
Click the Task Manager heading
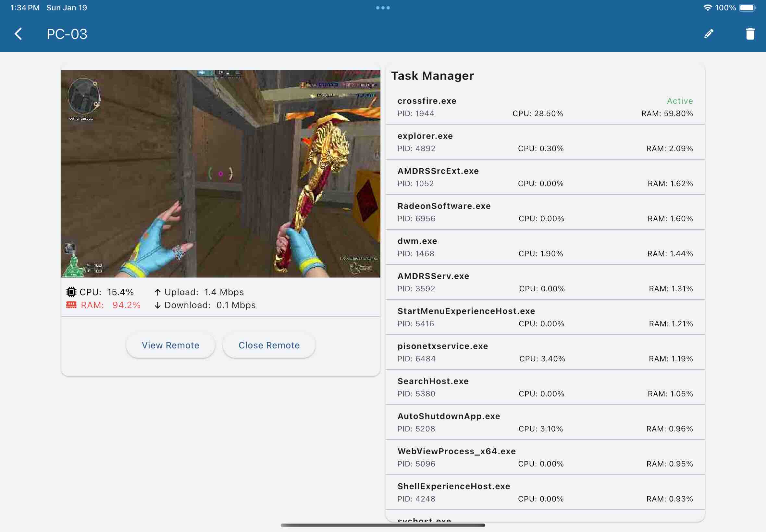[x=432, y=76]
